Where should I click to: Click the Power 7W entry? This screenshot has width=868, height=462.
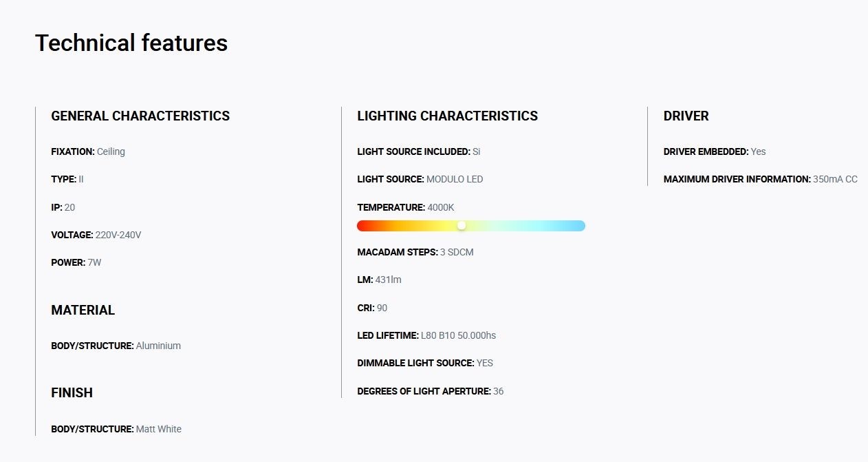(x=76, y=262)
